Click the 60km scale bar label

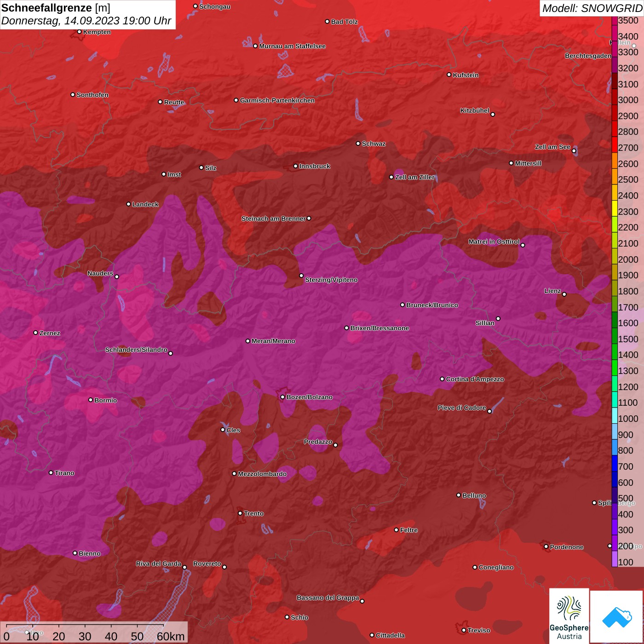pos(171,636)
